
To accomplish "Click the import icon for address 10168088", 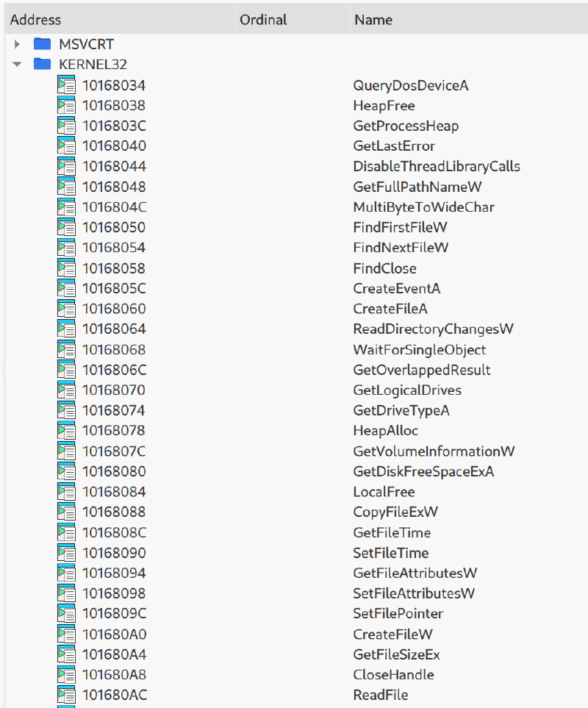I will click(x=66, y=512).
